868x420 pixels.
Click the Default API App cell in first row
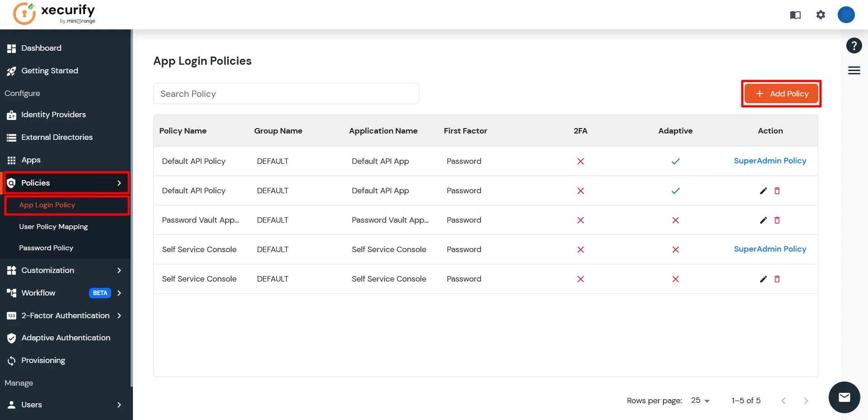[380, 161]
